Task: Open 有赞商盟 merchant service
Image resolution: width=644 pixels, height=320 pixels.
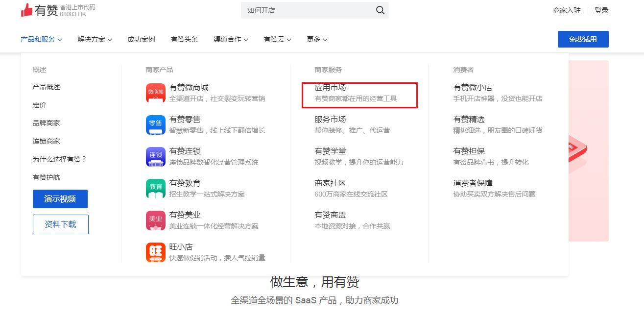Action: pyautogui.click(x=330, y=215)
